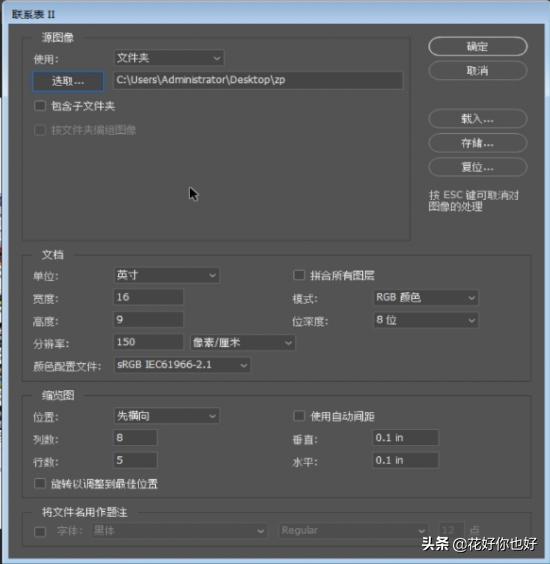
Task: Click the 列数 field showing 8
Action: (x=135, y=438)
